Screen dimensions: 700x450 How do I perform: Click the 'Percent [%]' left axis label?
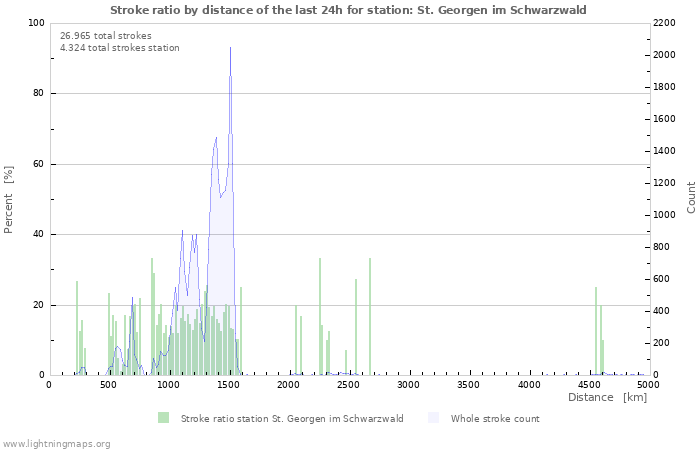(9, 199)
